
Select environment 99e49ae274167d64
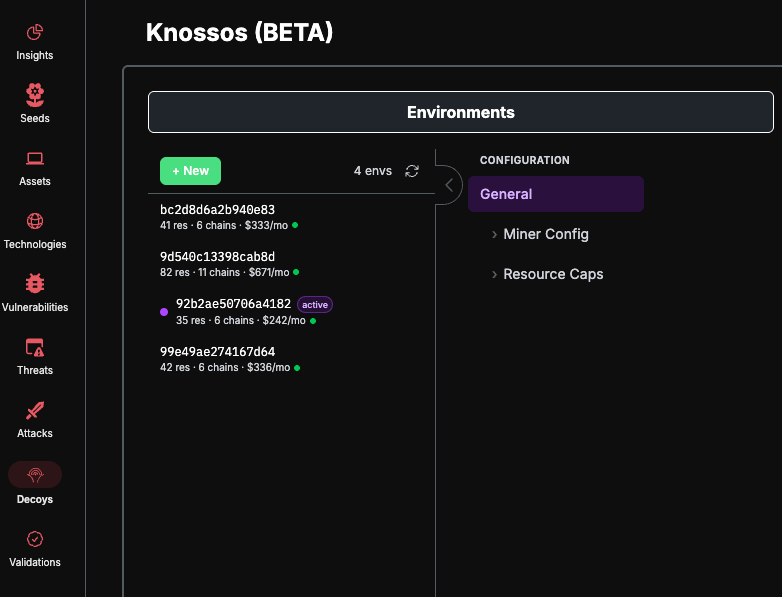217,352
